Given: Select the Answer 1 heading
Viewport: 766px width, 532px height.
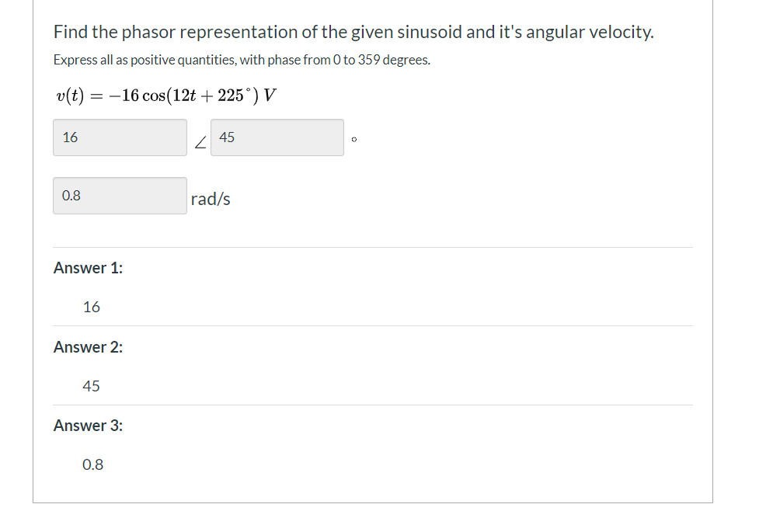Looking at the screenshot, I should (88, 268).
